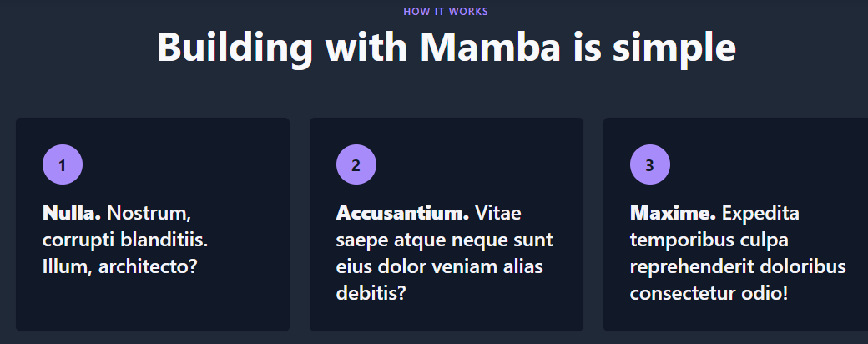Click the bold Accusantium. text
The width and height of the screenshot is (868, 344).
(x=402, y=213)
